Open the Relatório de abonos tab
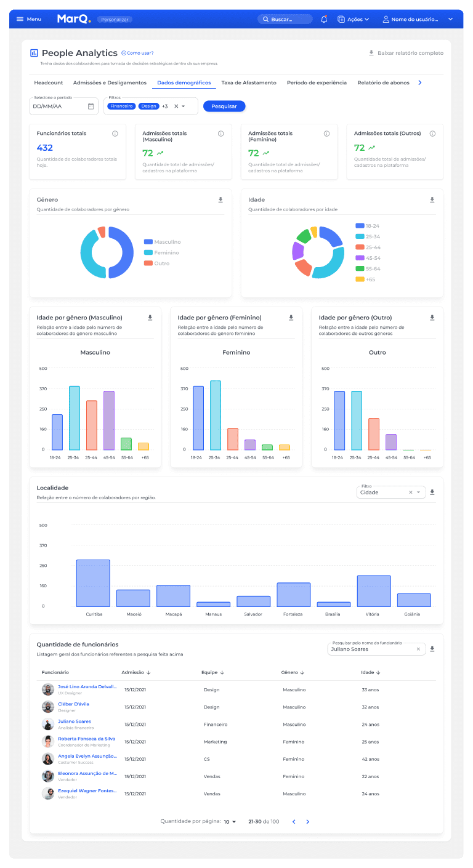Screen dimensions: 473x868 click(x=383, y=82)
